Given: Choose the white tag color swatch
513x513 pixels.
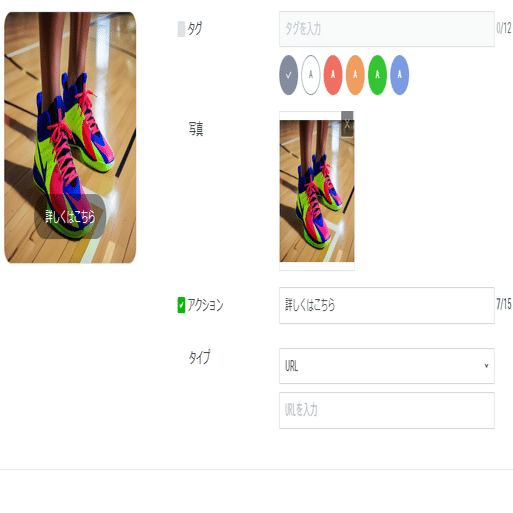Looking at the screenshot, I should coord(311,75).
